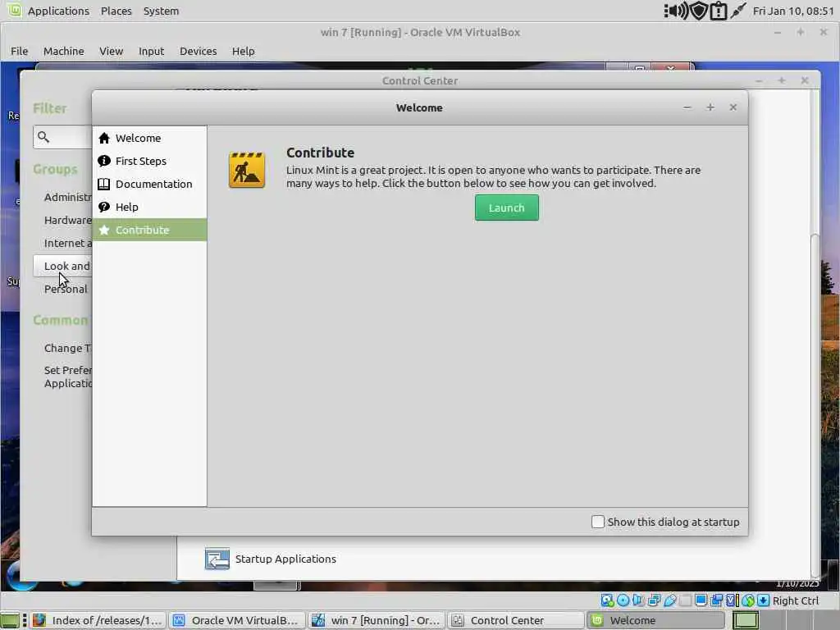Click the Linux Mint logo icon in top panel
Viewport: 840px width, 630px height.
click(15, 10)
